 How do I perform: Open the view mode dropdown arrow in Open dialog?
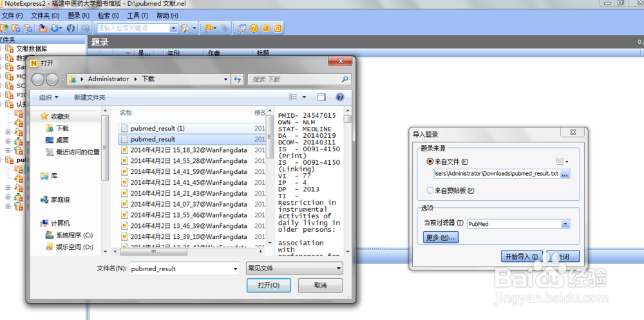click(305, 97)
